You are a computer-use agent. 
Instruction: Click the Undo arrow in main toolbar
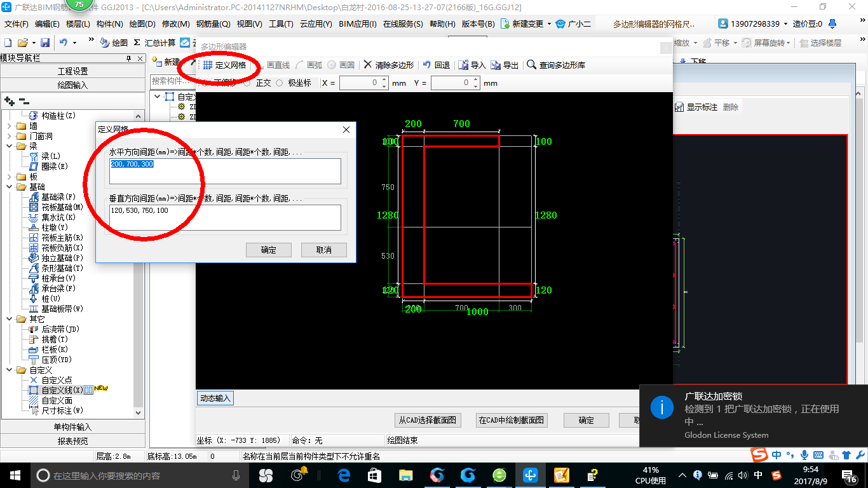pos(64,43)
